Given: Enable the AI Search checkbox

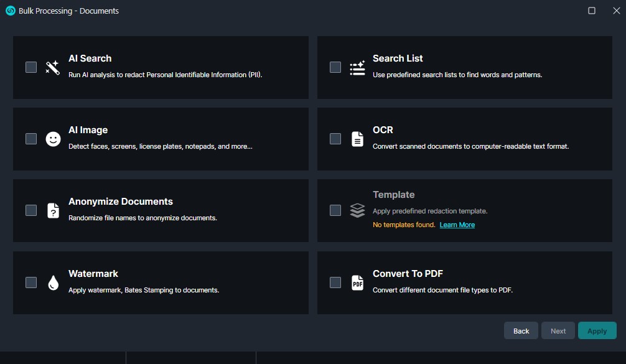Looking at the screenshot, I should [31, 67].
